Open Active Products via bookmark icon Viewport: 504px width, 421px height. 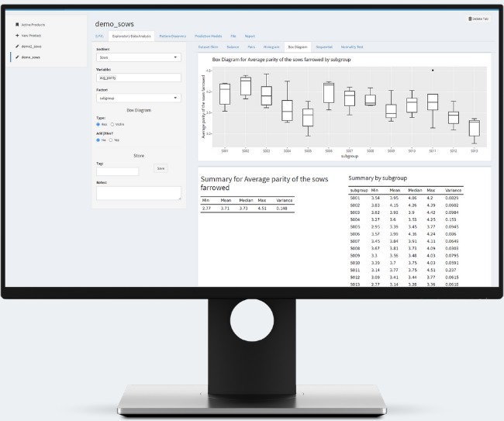[x=17, y=25]
